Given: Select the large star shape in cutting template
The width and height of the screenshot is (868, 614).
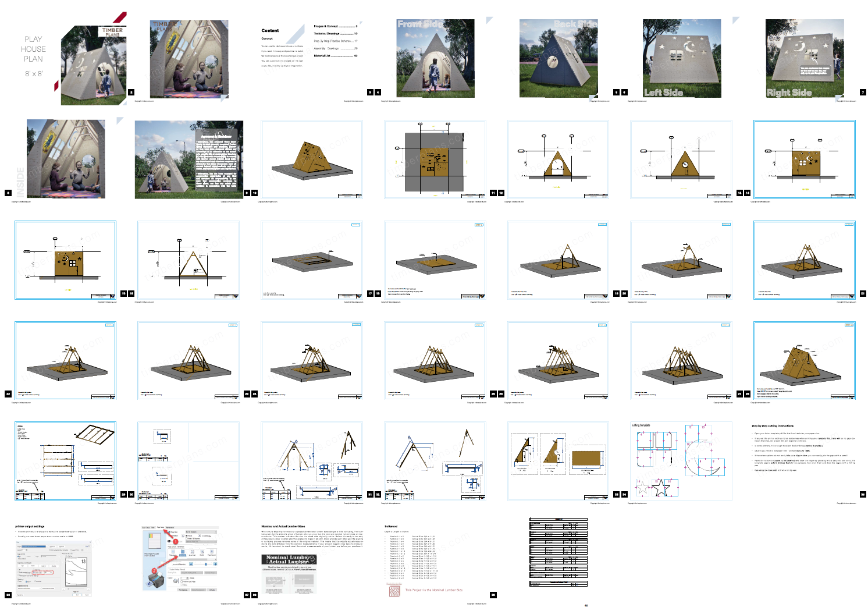Looking at the screenshot, I should click(x=660, y=488).
